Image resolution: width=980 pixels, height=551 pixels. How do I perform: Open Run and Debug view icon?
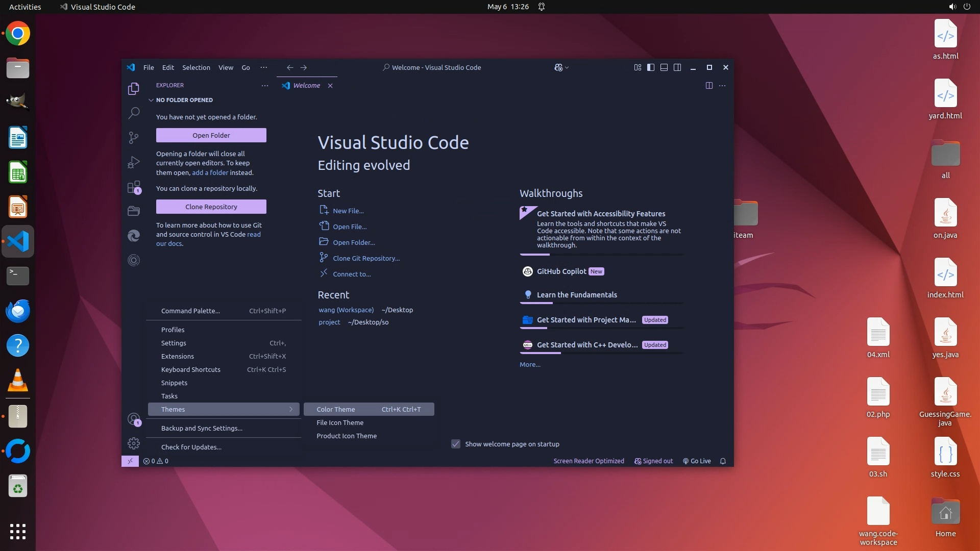tap(134, 162)
